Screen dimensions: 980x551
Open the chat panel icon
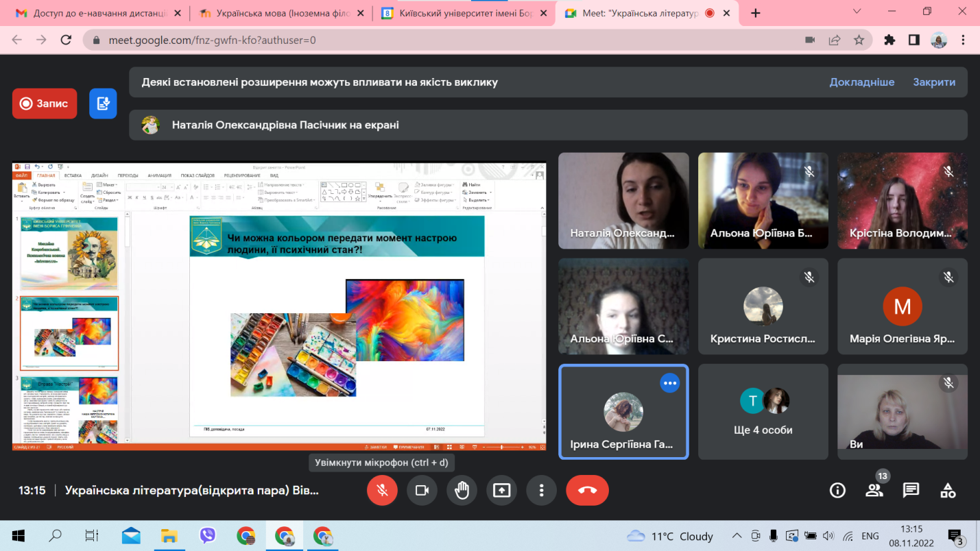click(x=911, y=490)
